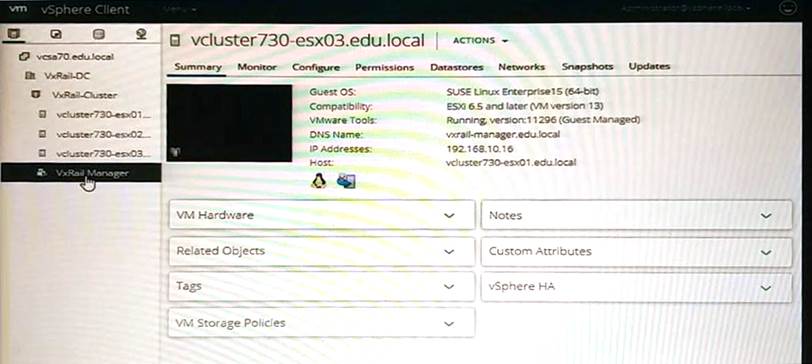The height and width of the screenshot is (364, 812).
Task: Click the VM icon beside the title
Action: 176,41
